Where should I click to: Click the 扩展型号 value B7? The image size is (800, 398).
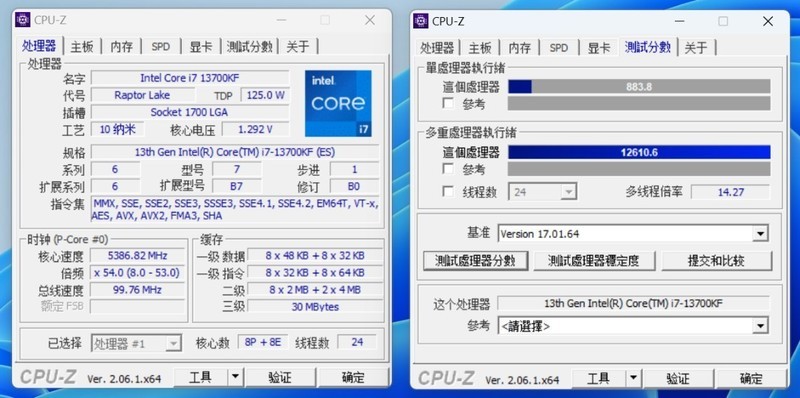point(237,186)
